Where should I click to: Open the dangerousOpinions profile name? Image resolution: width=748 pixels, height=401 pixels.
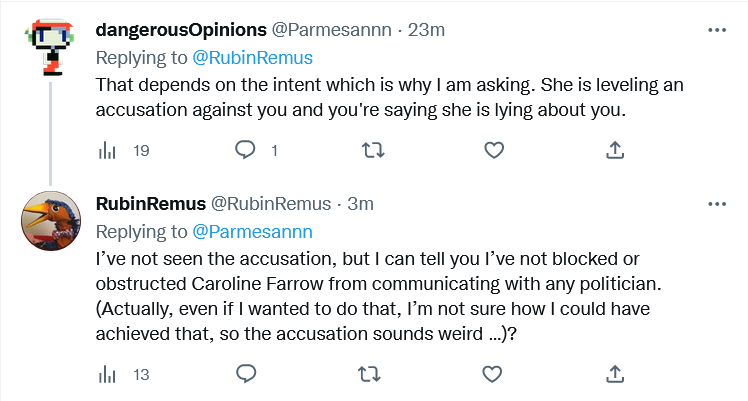coord(181,30)
